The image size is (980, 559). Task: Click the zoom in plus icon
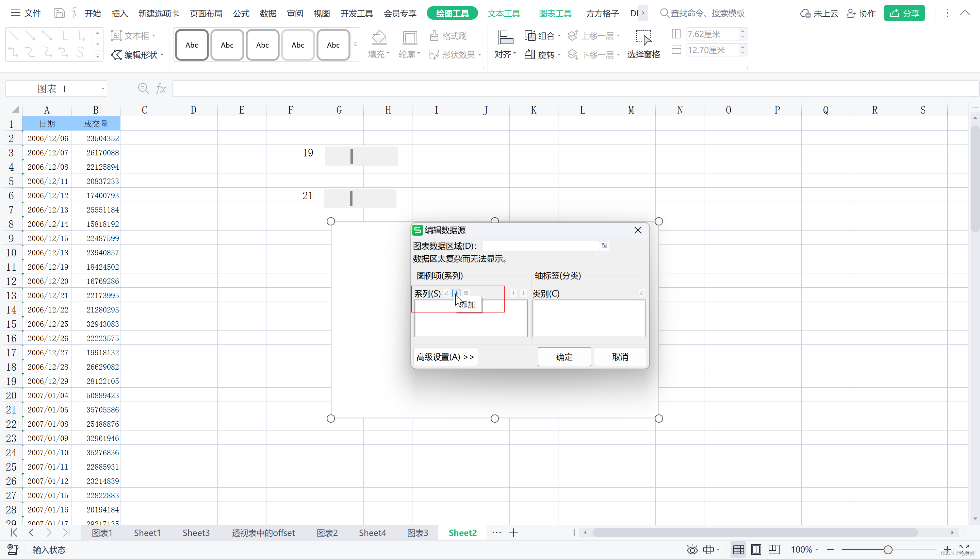pos(947,550)
